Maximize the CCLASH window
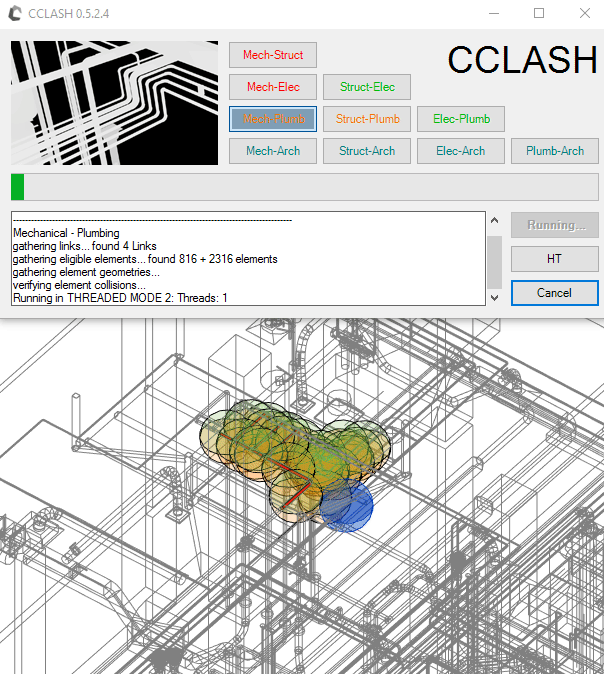This screenshot has height=674, width=604. pyautogui.click(x=539, y=13)
